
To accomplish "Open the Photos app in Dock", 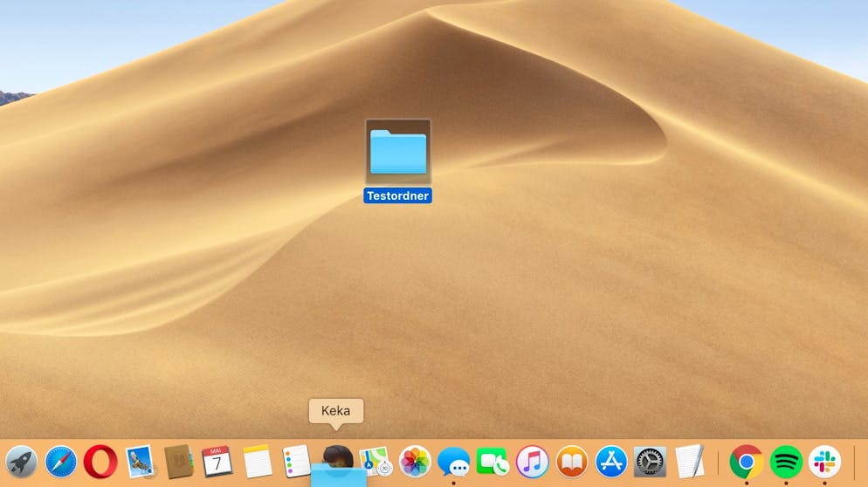I will 415,462.
